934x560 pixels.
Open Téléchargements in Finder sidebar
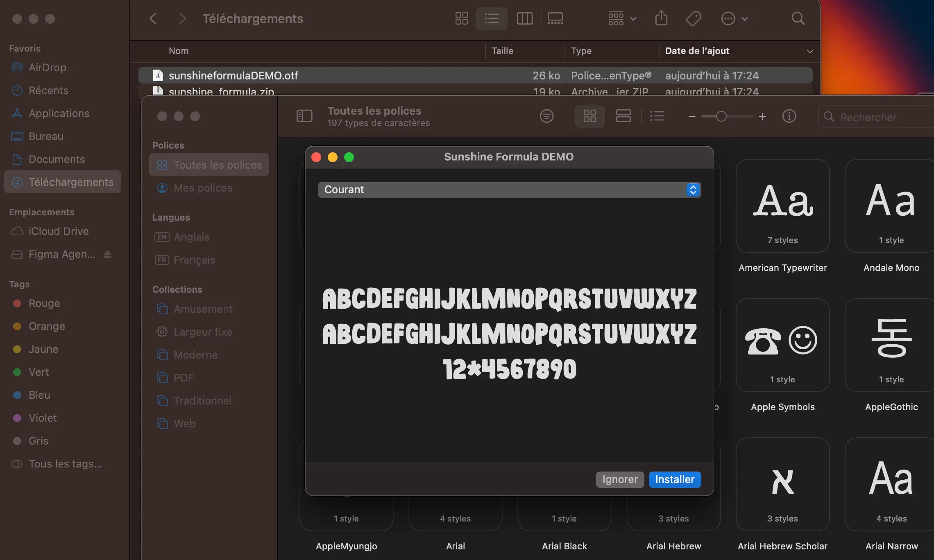[63, 182]
